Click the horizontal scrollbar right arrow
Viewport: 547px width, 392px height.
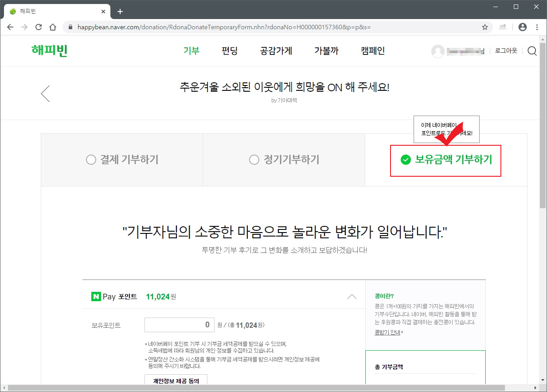point(535,388)
